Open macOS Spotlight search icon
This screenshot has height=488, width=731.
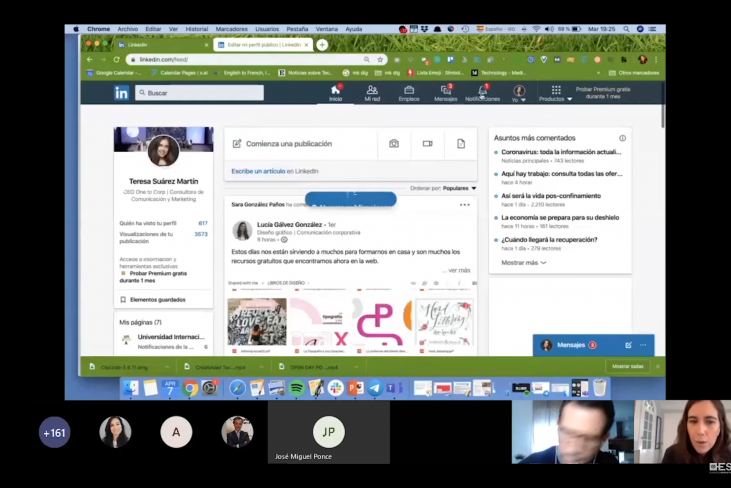point(626,29)
